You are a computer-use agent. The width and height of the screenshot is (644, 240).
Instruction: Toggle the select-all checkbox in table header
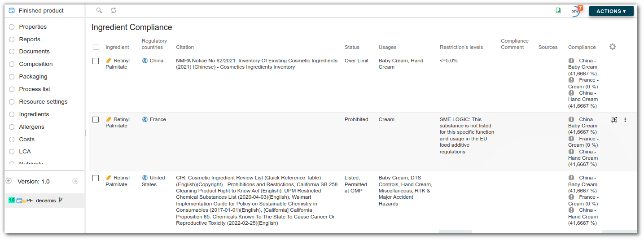coord(96,47)
